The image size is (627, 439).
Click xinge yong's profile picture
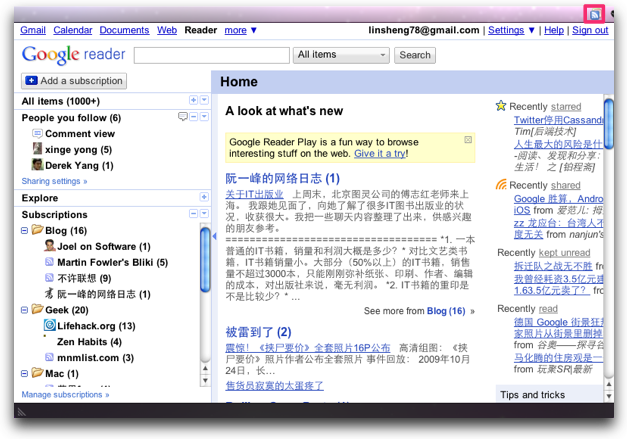point(37,149)
